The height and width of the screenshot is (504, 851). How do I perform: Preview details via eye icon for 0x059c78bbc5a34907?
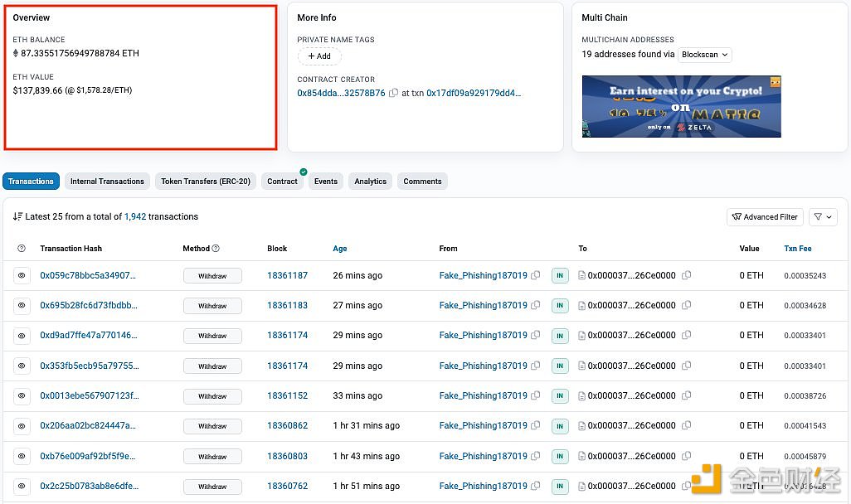[22, 275]
